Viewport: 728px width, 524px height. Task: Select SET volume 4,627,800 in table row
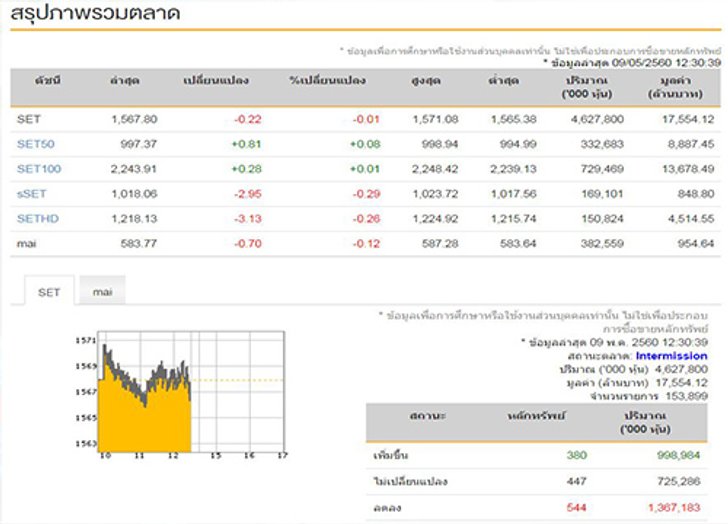click(598, 119)
